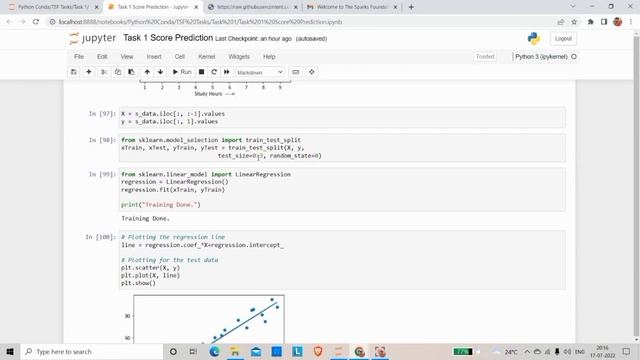Open the Insert menu
Screen dimensions: 640x360
(154, 56)
